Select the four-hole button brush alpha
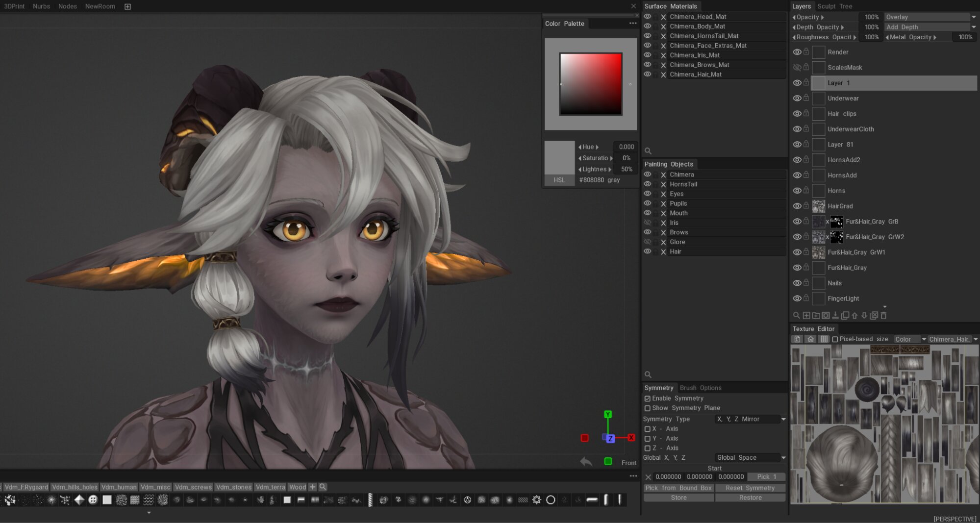This screenshot has width=980, height=523. 93,500
